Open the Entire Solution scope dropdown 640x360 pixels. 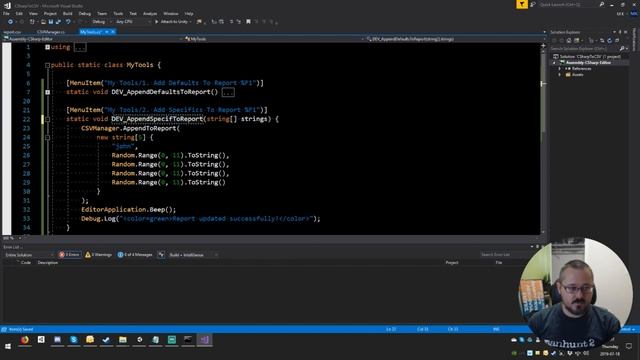pos(29,255)
